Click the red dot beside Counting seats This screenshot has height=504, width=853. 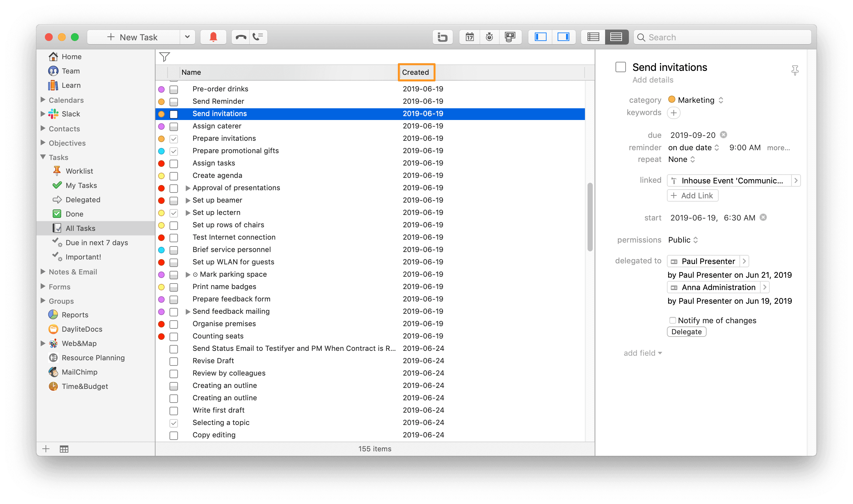[x=161, y=336]
